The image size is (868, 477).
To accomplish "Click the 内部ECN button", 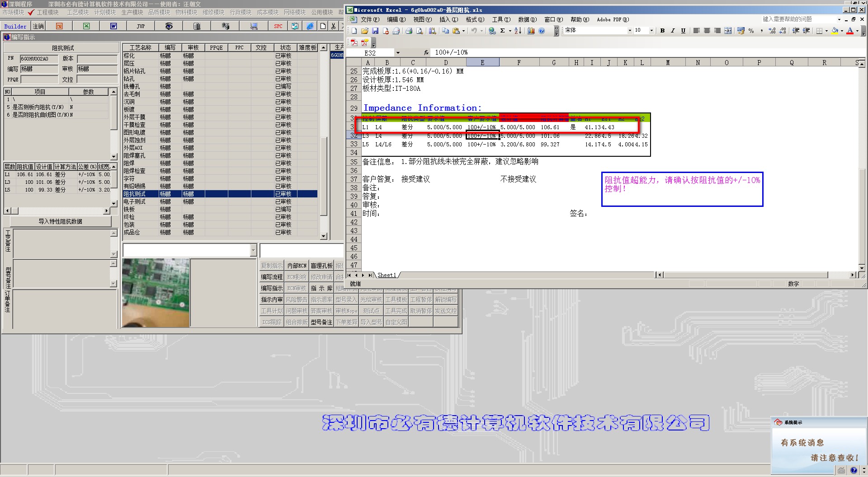I will pyautogui.click(x=297, y=266).
